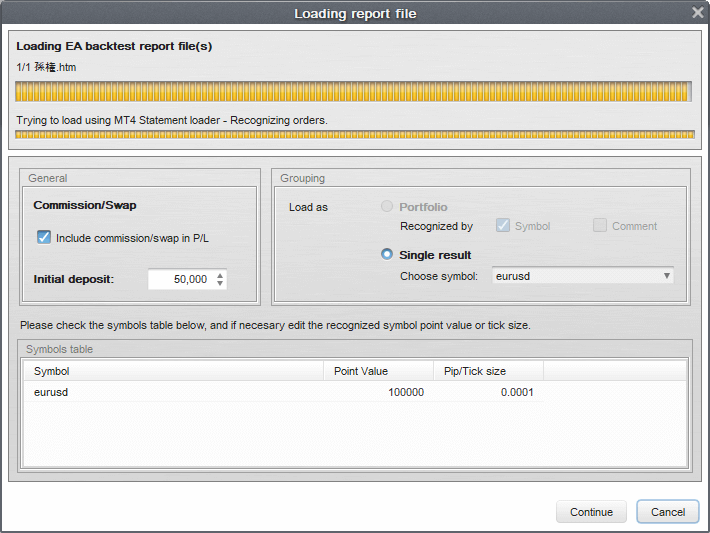710x533 pixels.
Task: Select the Portfolio radio button
Action: tap(387, 207)
